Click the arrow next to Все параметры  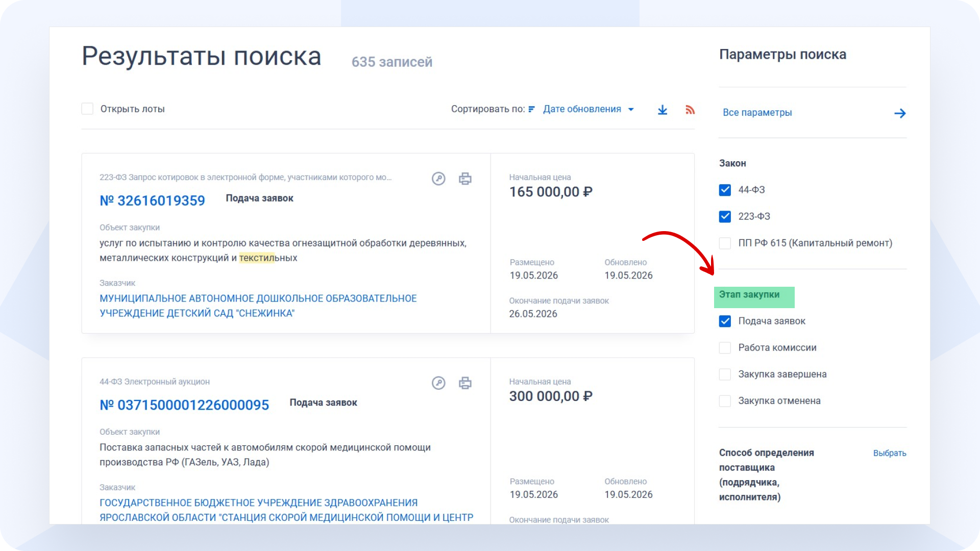pyautogui.click(x=900, y=113)
